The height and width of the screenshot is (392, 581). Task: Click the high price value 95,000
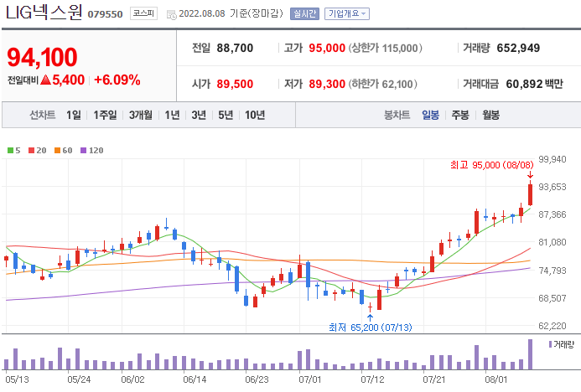327,48
